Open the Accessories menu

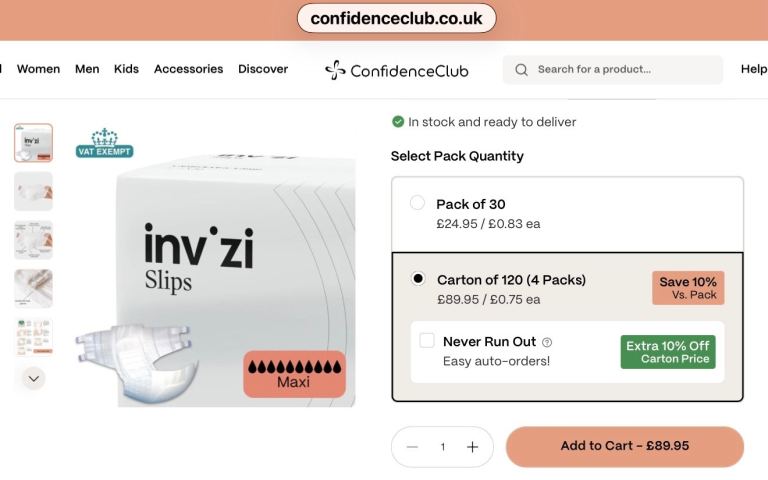tap(189, 69)
